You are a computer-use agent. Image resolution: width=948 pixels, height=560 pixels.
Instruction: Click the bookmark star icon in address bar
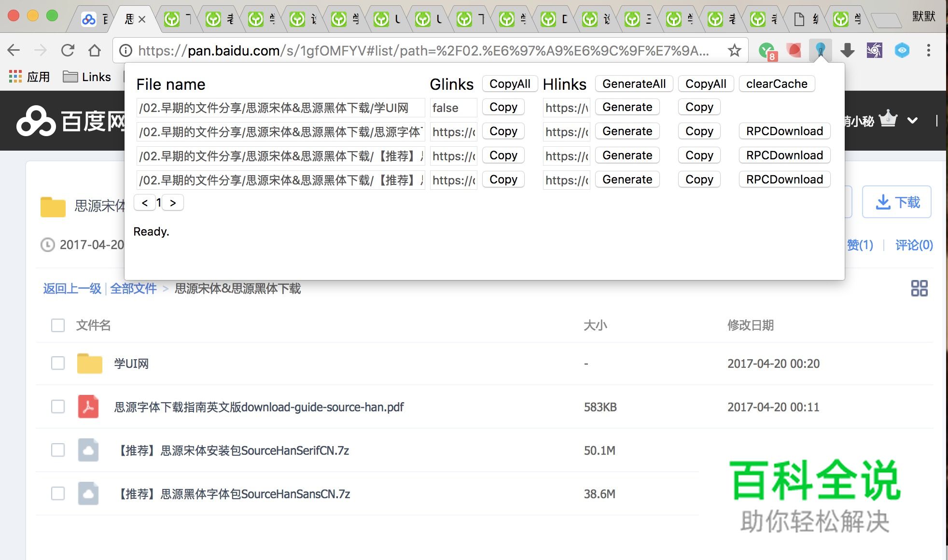[734, 50]
